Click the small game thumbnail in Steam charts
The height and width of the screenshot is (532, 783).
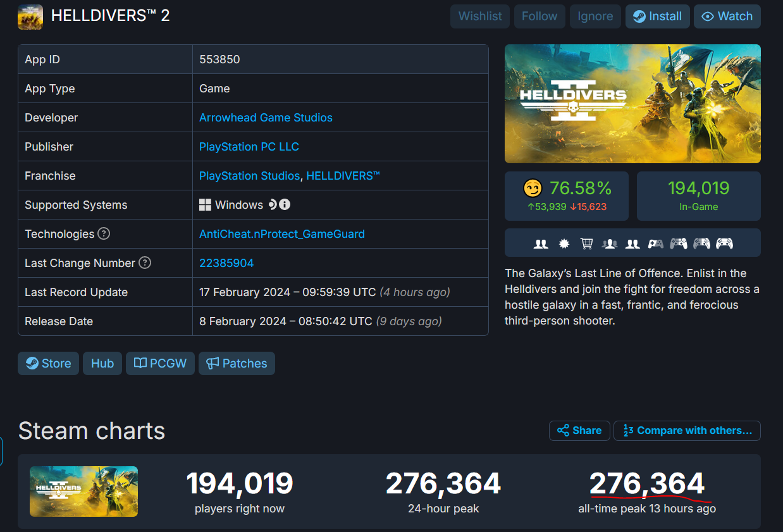(83, 492)
